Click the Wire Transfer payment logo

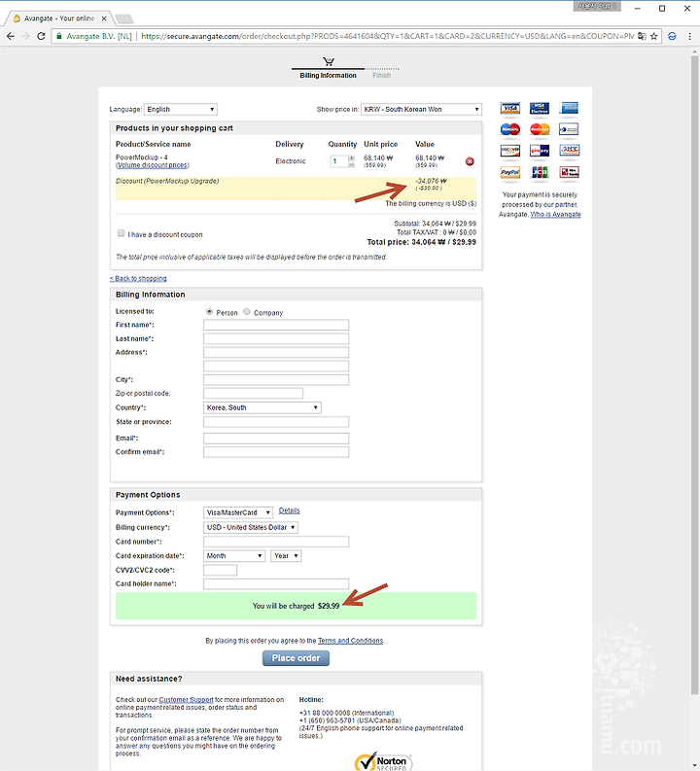(x=569, y=172)
